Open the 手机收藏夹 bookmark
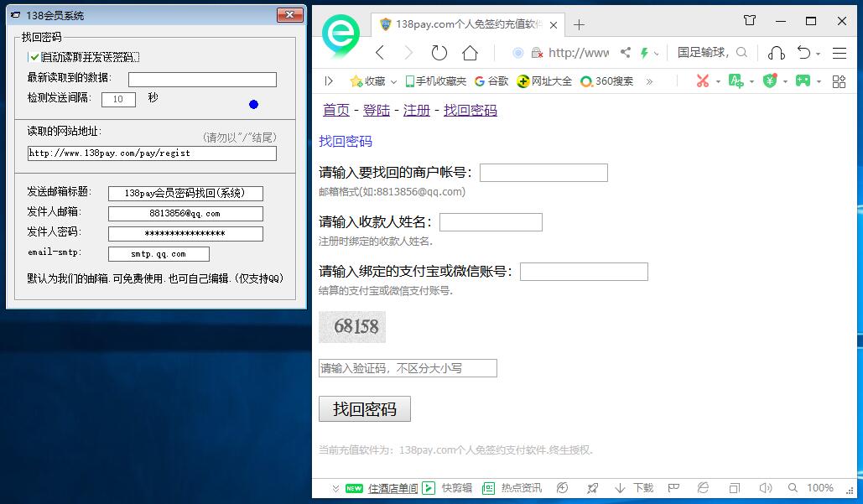863x504 pixels. (x=435, y=81)
